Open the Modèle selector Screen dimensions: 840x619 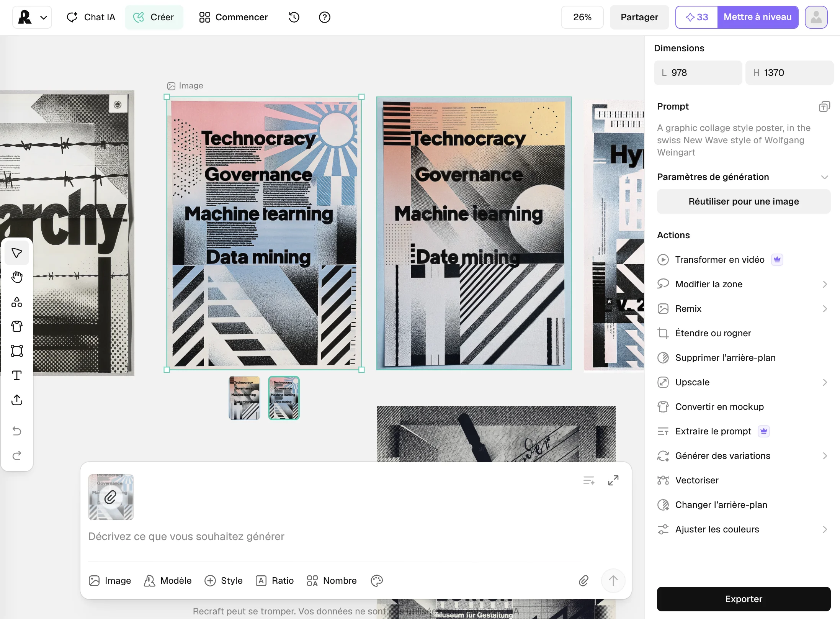(x=168, y=581)
